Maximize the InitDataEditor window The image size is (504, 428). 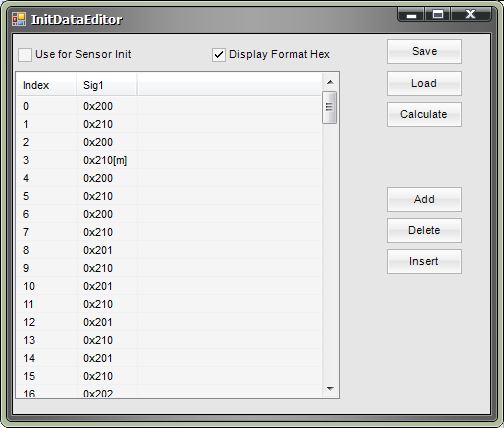pyautogui.click(x=438, y=14)
